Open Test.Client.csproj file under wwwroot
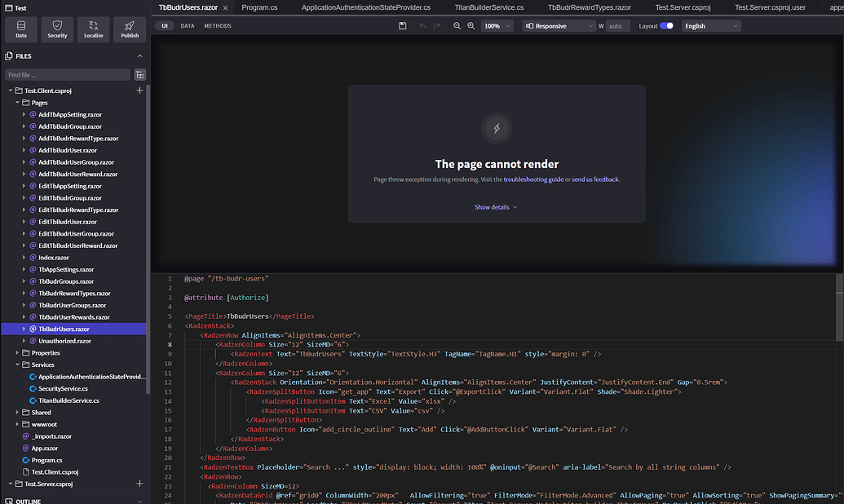This screenshot has height=504, width=844. click(55, 472)
